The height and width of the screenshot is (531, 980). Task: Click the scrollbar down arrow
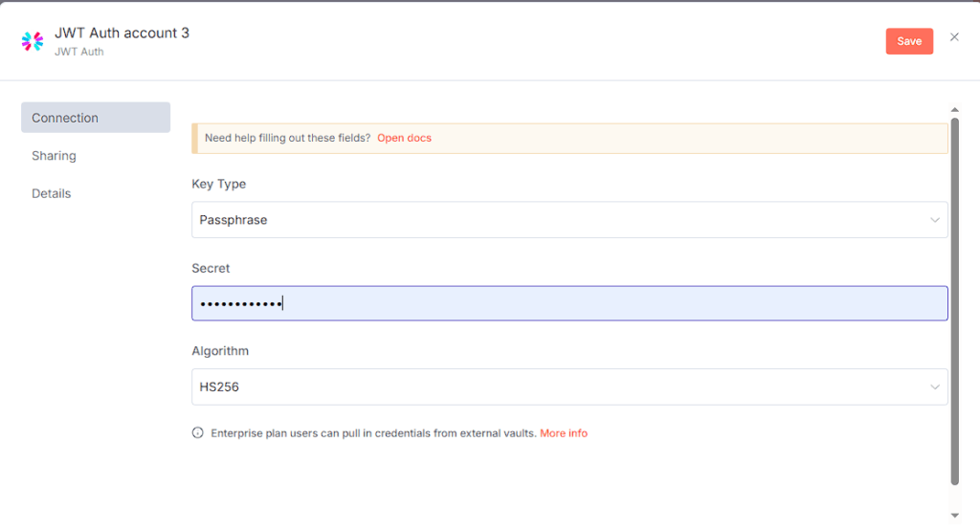(954, 516)
